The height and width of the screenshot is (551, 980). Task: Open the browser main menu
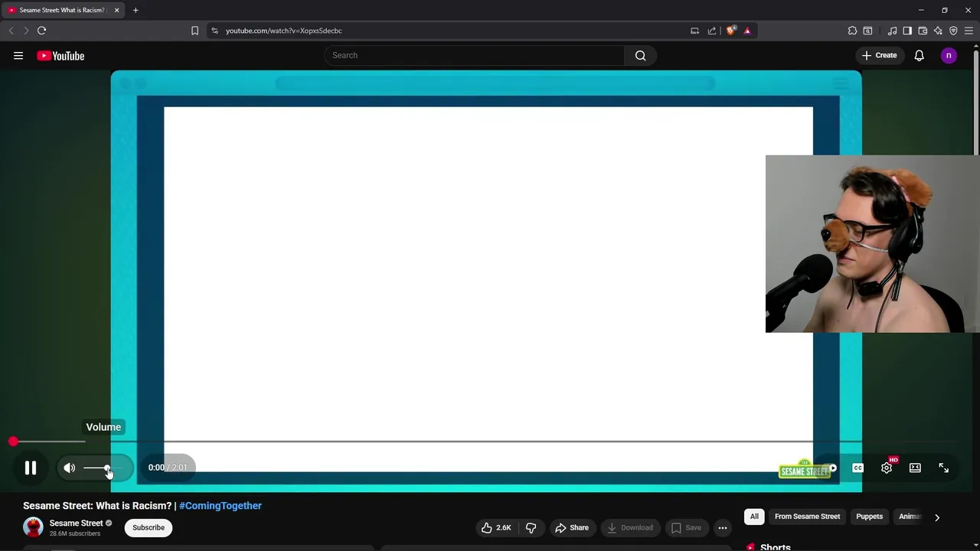pos(969,31)
